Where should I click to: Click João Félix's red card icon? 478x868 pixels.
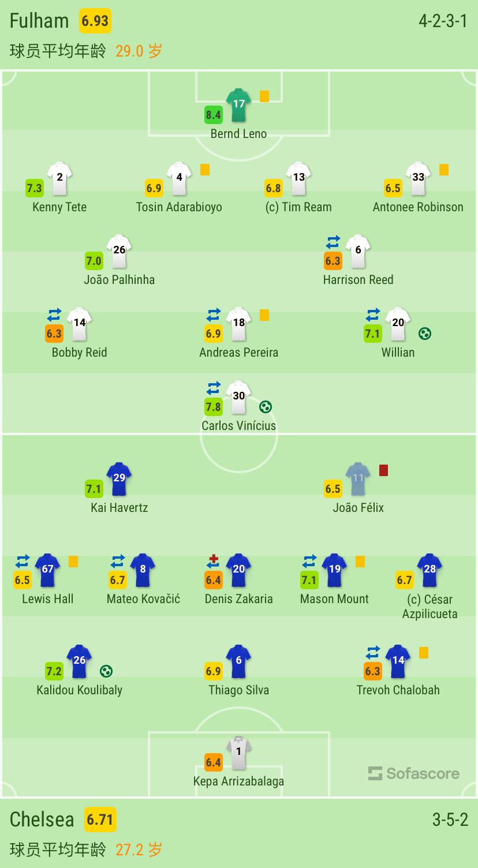pyautogui.click(x=383, y=470)
